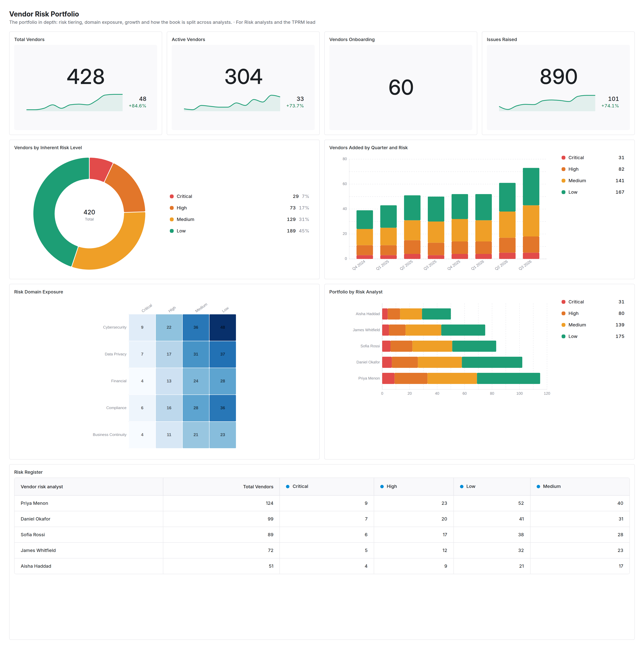Screen dimensions: 644x649
Task: Click the Low value 38 in Sofia Rossi row
Action: click(521, 535)
